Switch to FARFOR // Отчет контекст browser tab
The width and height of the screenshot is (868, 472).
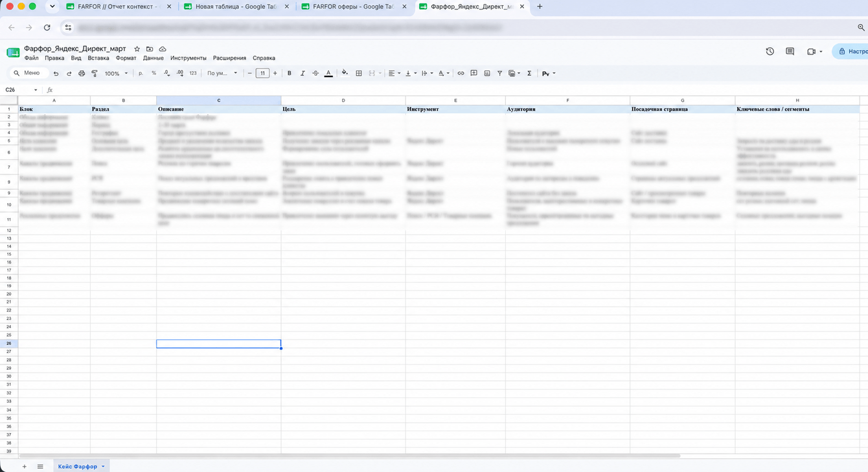[x=119, y=6]
